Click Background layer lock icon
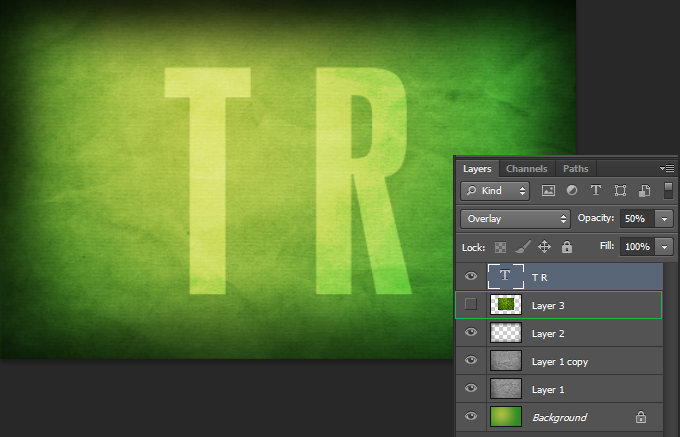680x437 pixels. click(x=641, y=417)
